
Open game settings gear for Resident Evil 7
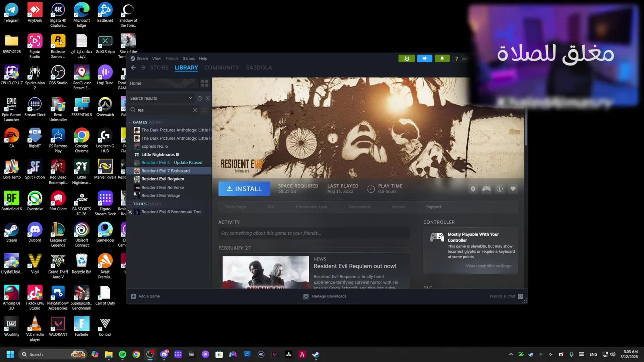(473, 189)
